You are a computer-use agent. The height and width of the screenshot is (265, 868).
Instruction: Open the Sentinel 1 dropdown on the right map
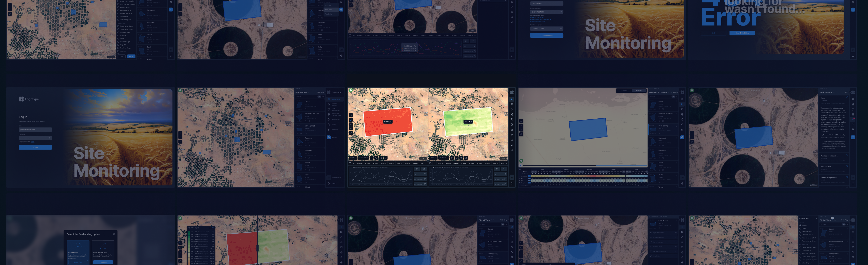(444, 158)
